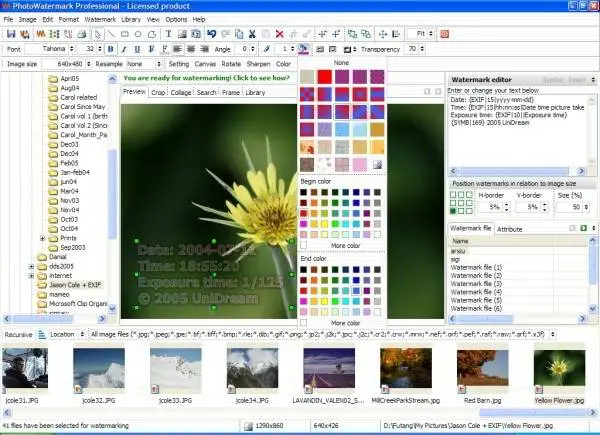Click the Copy pages icon

point(239,34)
